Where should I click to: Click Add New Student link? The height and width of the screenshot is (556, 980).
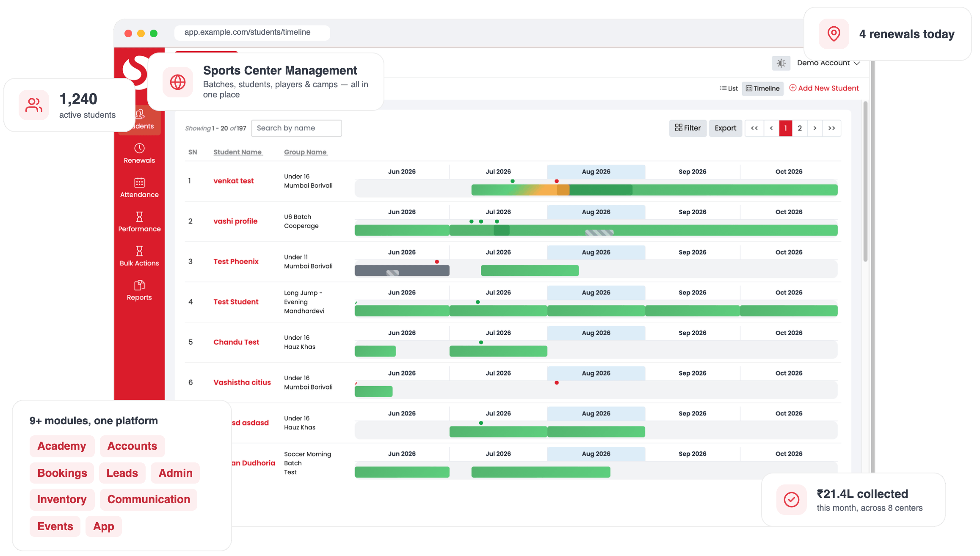(824, 88)
